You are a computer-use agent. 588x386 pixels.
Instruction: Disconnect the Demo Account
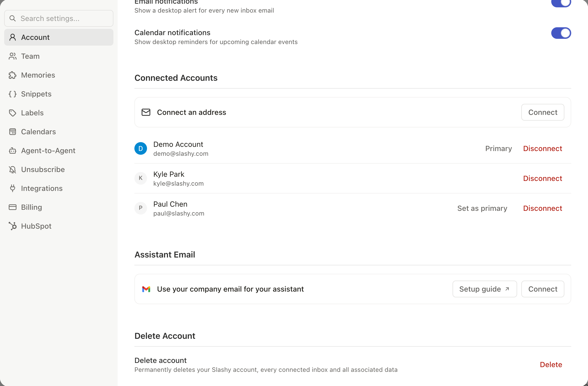[x=543, y=148]
